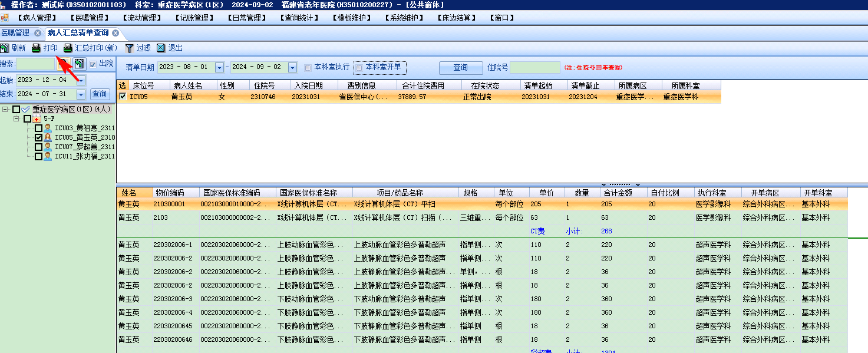868x353 pixels.
Task: Click the panel splitter dotted handle above the detail grid
Action: coord(620,184)
